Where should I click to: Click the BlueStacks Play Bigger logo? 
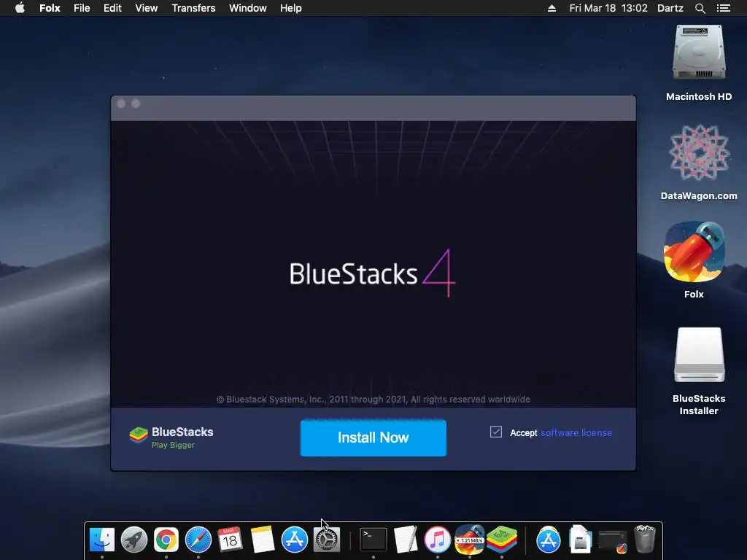(171, 437)
